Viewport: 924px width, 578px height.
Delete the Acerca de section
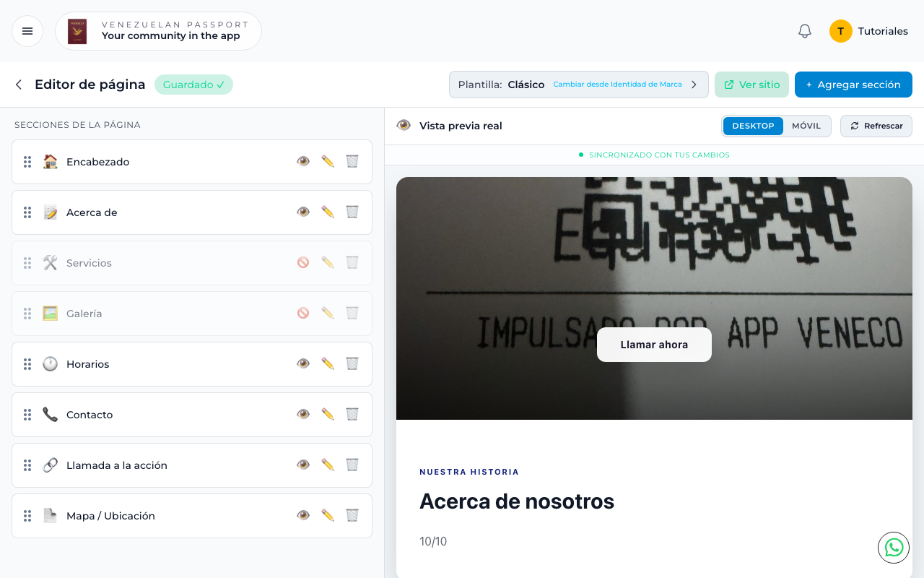click(x=352, y=212)
